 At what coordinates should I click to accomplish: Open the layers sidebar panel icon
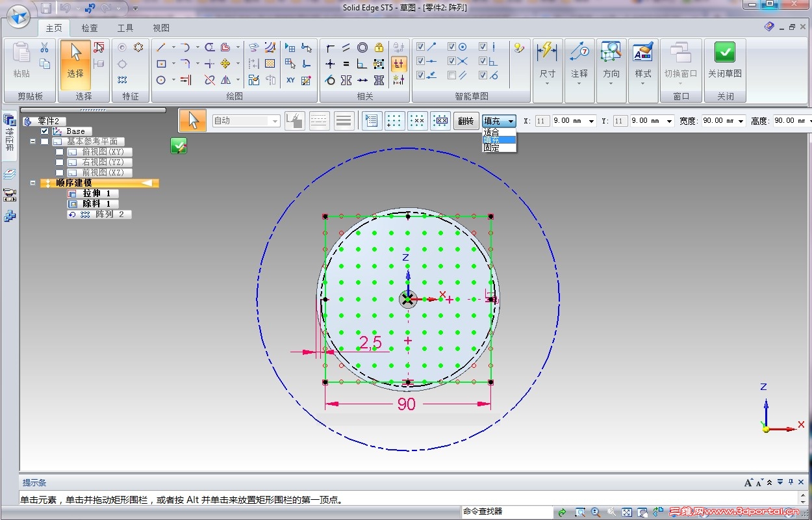coord(9,174)
